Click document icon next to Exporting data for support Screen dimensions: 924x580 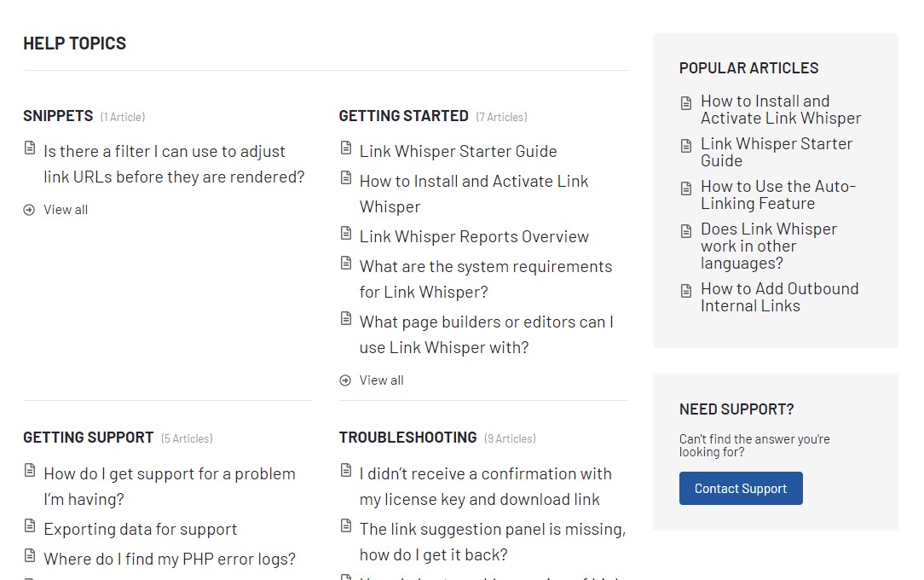click(x=30, y=526)
